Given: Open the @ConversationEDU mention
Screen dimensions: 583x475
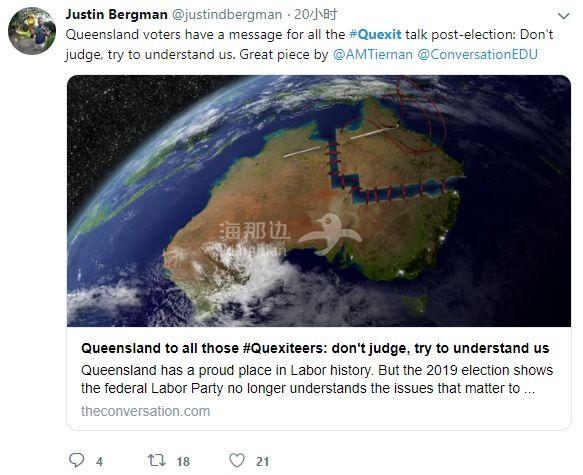Looking at the screenshot, I should tap(477, 55).
